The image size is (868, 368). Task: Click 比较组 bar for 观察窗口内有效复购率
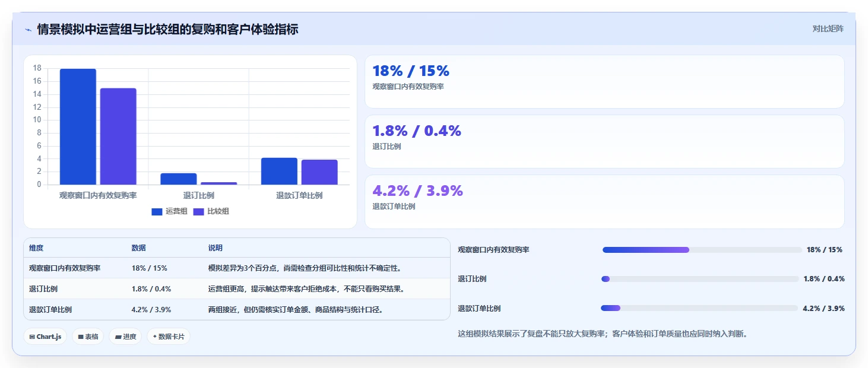(118, 137)
